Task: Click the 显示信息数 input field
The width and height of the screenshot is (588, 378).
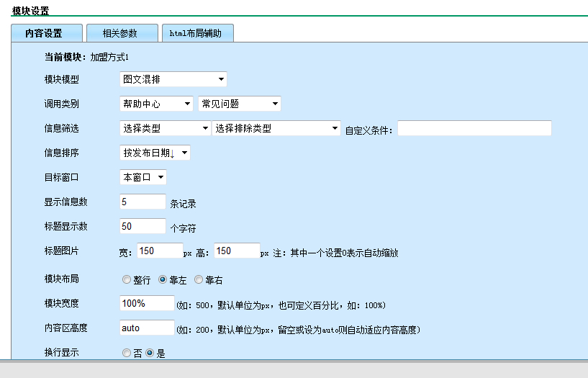Action: [x=143, y=202]
